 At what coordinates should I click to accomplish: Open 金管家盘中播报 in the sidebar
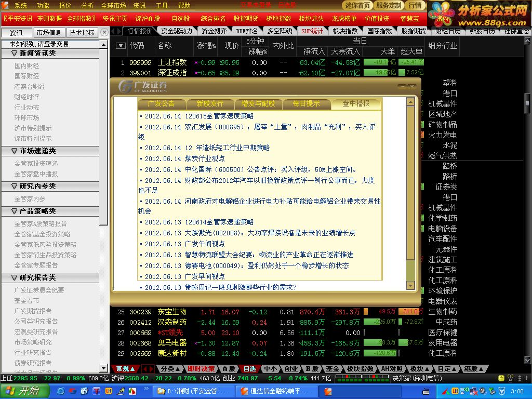(36, 174)
